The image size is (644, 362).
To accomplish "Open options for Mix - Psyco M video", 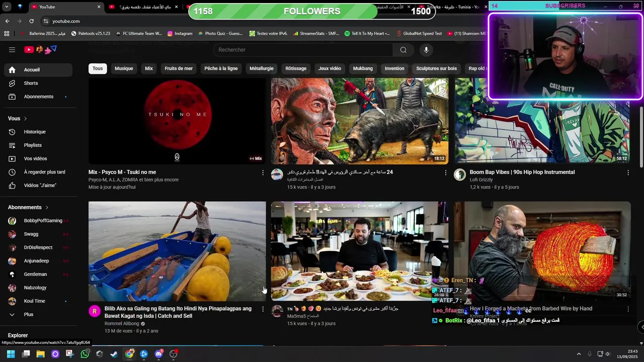I will tap(263, 172).
